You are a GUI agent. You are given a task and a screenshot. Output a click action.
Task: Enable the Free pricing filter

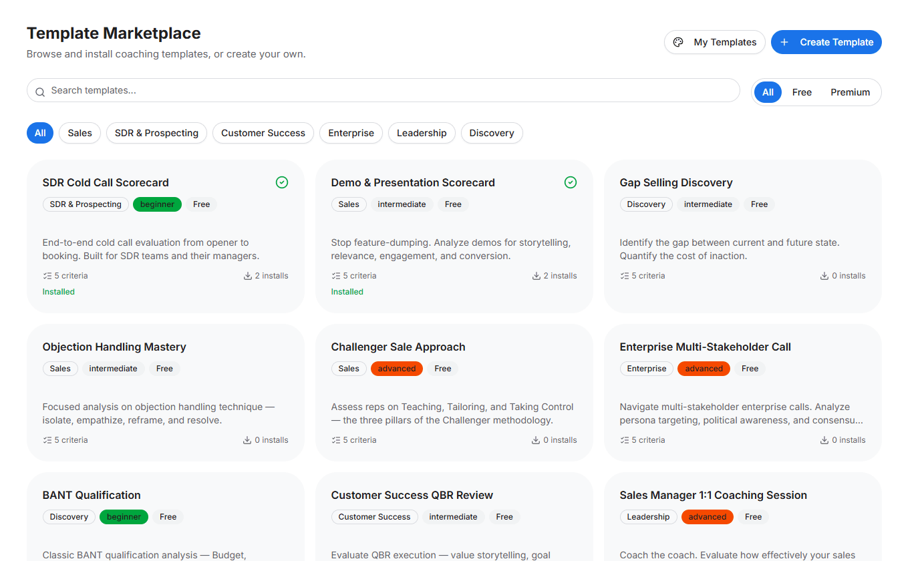coord(802,91)
